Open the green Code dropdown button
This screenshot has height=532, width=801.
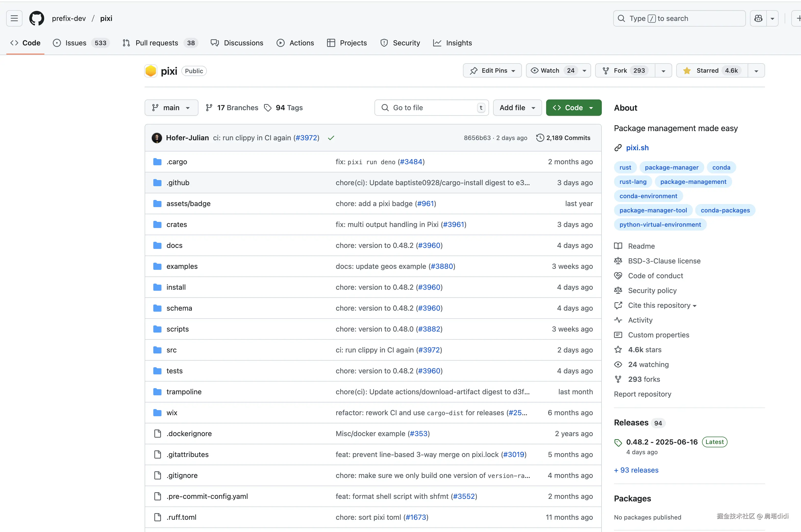pos(574,108)
